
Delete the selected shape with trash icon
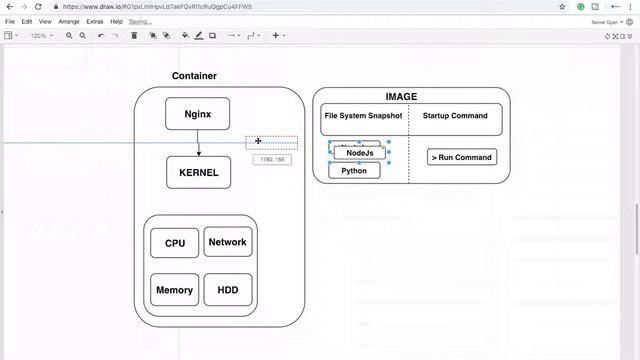[134, 36]
